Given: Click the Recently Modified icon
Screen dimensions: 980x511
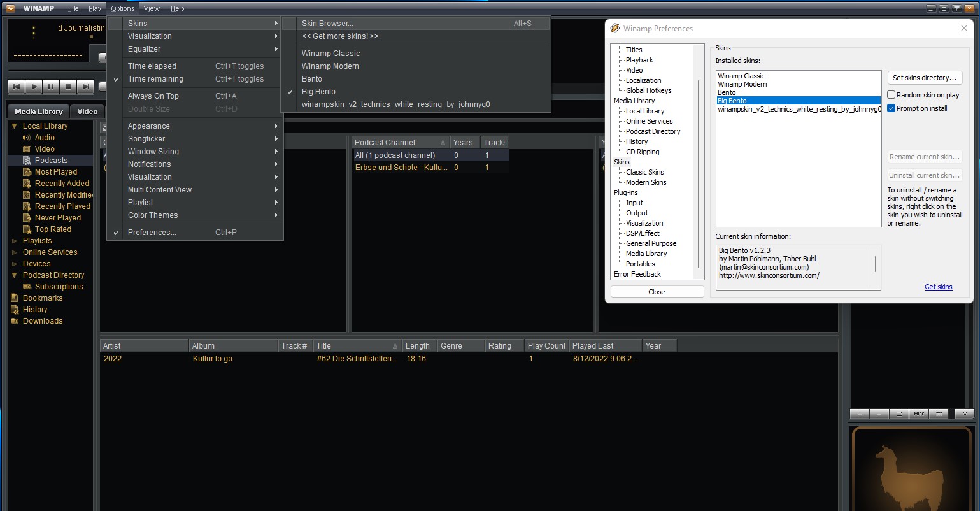Looking at the screenshot, I should pos(27,195).
